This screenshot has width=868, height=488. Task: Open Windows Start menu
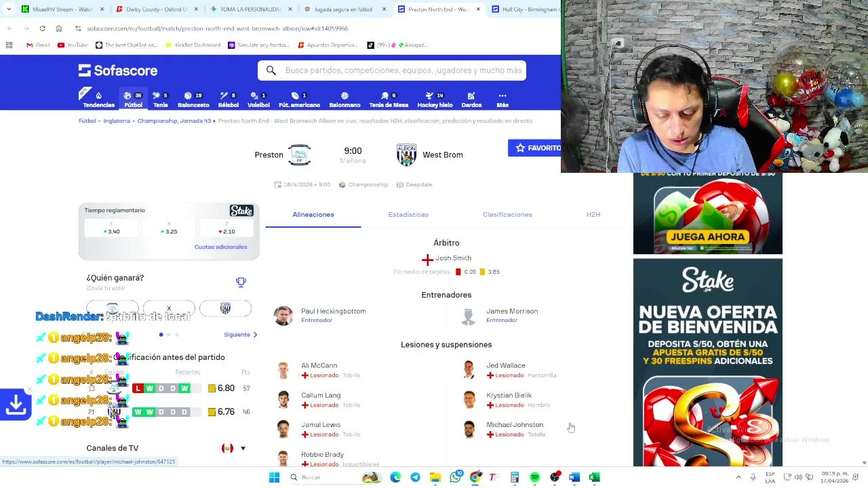pyautogui.click(x=274, y=477)
